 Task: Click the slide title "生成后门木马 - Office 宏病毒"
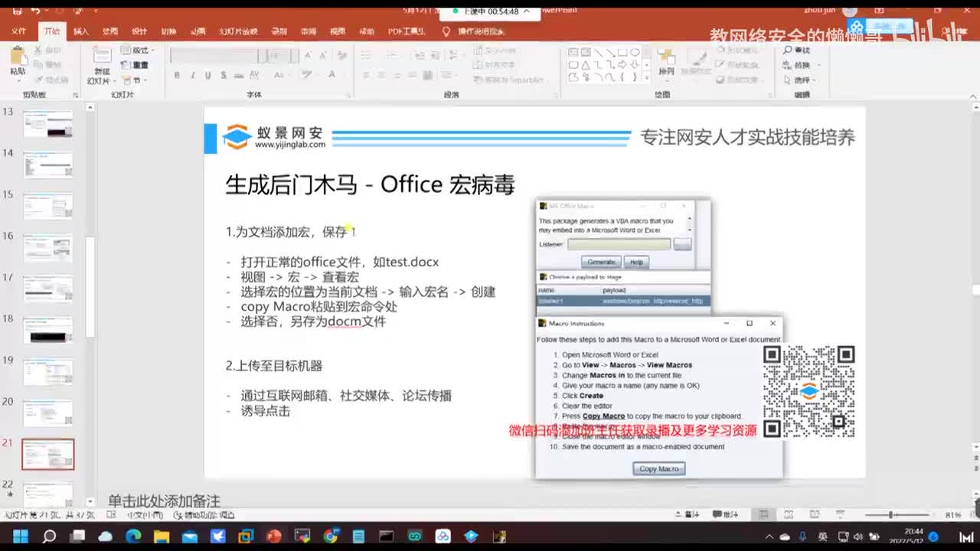click(x=371, y=184)
